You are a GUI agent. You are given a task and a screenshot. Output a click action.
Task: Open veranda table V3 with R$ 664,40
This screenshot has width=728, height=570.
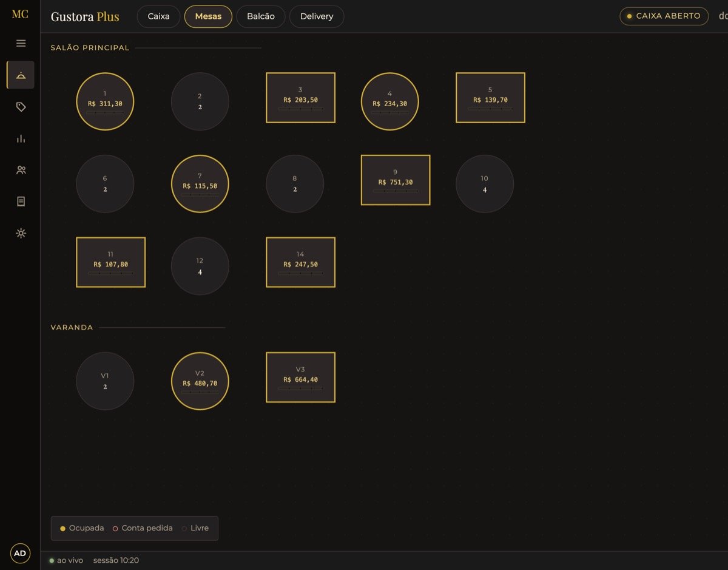300,378
